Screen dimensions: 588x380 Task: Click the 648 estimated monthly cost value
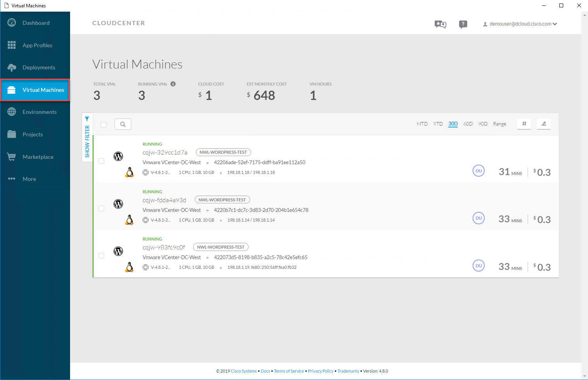(x=264, y=95)
